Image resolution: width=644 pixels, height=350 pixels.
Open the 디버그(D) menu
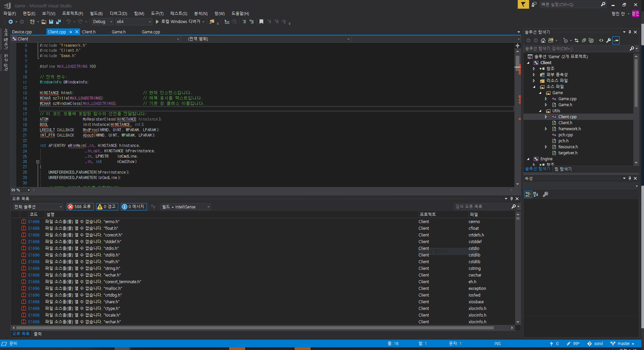point(118,13)
